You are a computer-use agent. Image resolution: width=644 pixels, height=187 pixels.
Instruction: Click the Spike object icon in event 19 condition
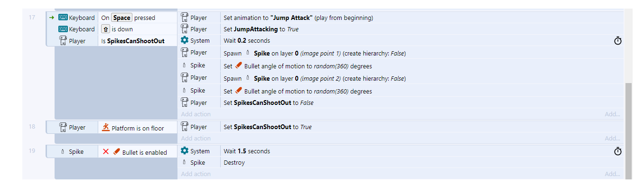pyautogui.click(x=63, y=152)
